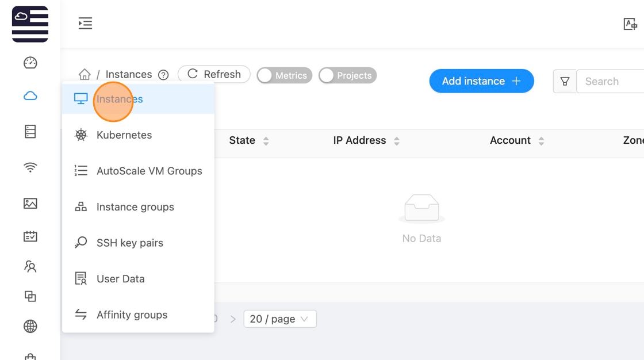
Task: Click the Add instance button
Action: click(481, 81)
